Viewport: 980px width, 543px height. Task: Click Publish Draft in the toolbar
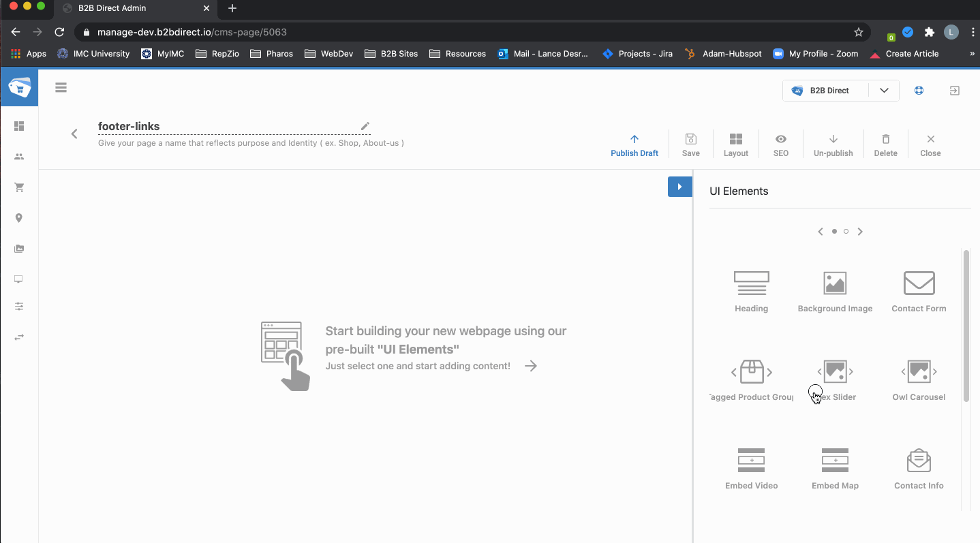[x=634, y=145]
